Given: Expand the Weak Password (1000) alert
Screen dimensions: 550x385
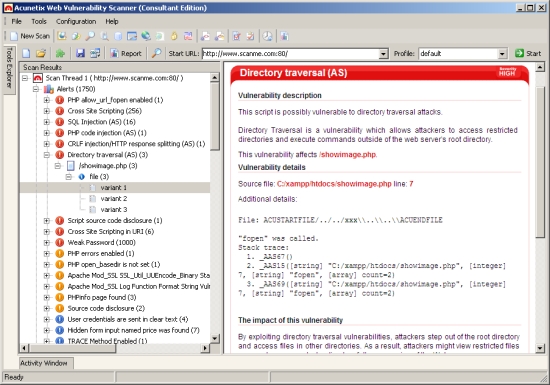Looking at the screenshot, I should [46, 243].
